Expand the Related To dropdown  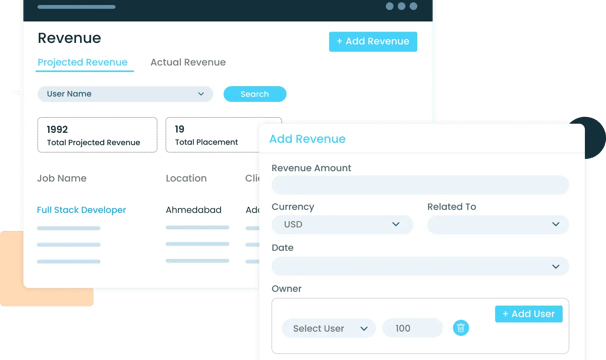[498, 225]
